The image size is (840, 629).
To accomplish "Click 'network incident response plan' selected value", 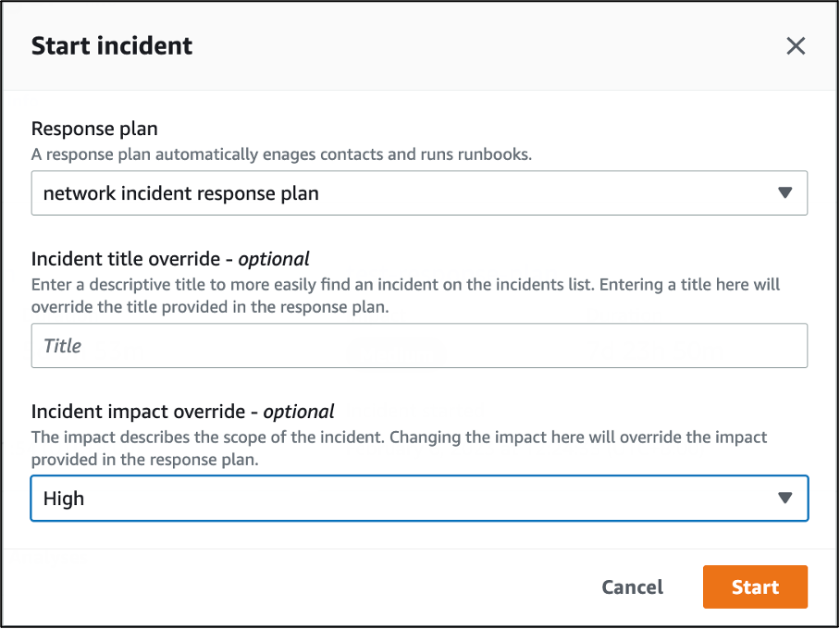I will pyautogui.click(x=180, y=193).
